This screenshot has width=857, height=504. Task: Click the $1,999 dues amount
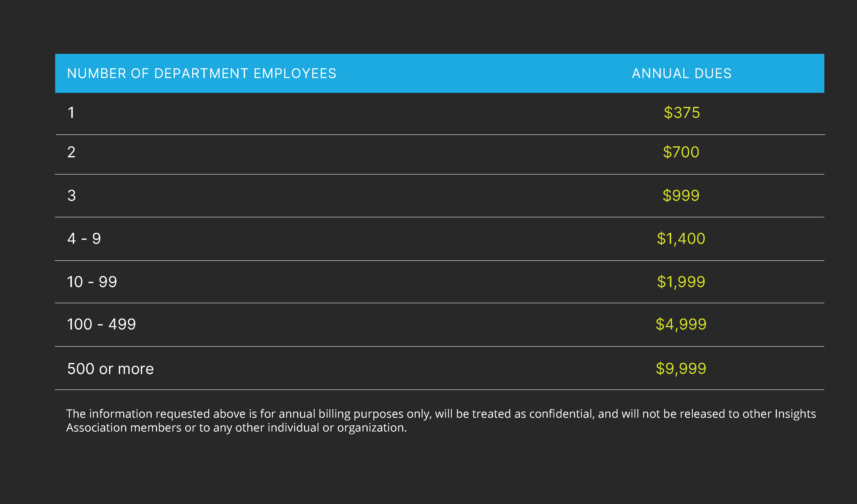click(x=681, y=282)
